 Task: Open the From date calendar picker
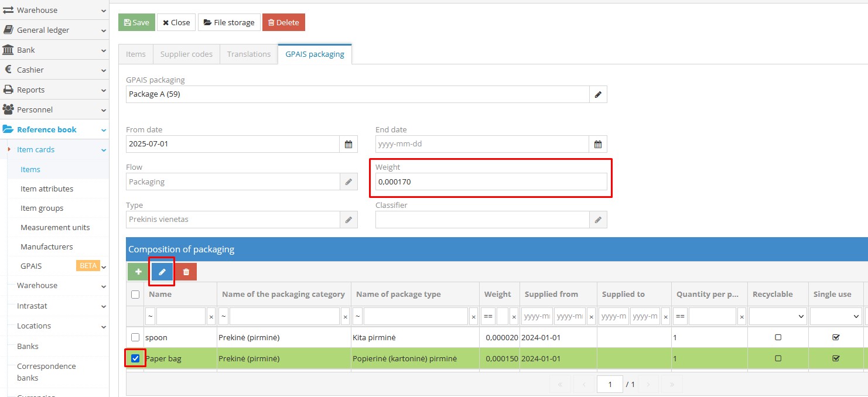tap(348, 144)
